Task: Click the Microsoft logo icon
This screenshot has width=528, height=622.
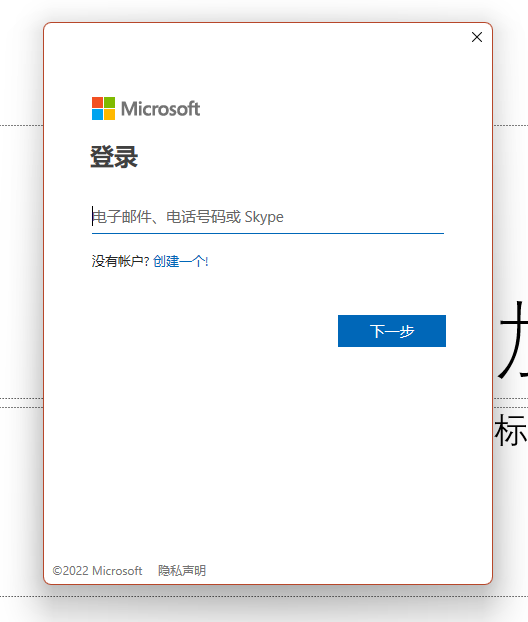Action: point(104,109)
